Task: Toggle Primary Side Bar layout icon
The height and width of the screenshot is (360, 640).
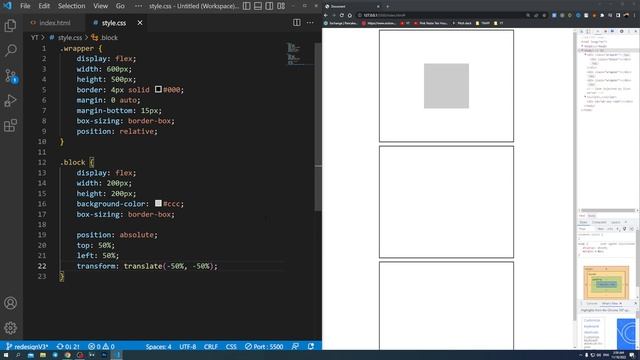Action: pos(247,6)
